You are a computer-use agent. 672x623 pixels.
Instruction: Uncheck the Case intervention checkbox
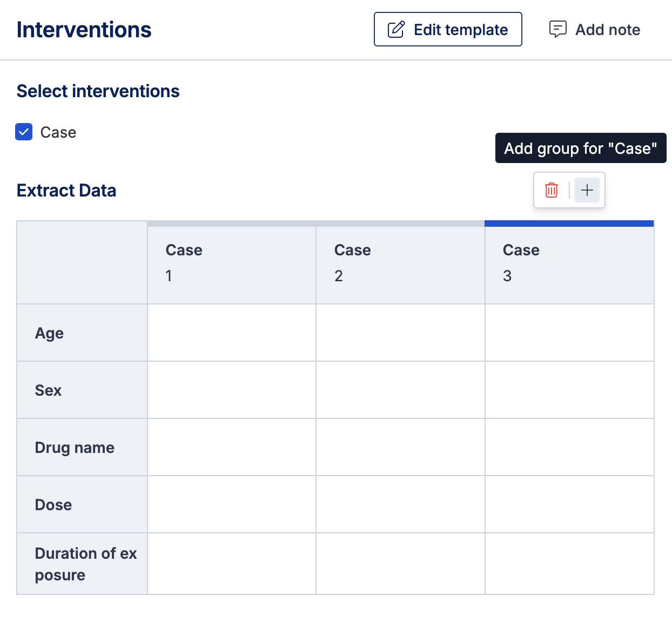[24, 132]
